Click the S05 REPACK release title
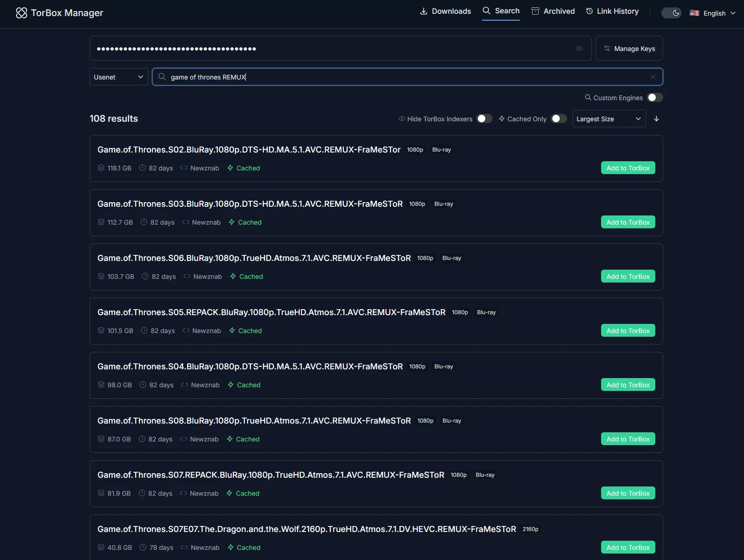Viewport: 744px width, 560px height. coord(272,312)
